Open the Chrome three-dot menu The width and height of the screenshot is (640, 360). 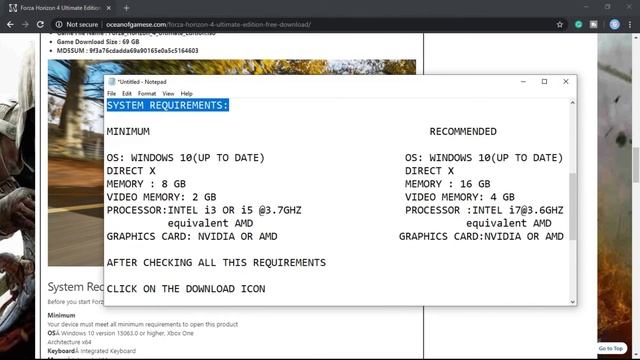[630, 24]
